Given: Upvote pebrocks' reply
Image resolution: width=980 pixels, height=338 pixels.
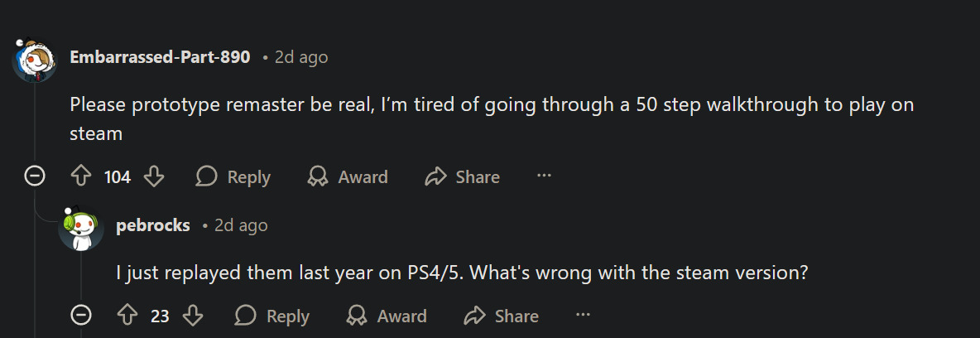Looking at the screenshot, I should point(127,316).
